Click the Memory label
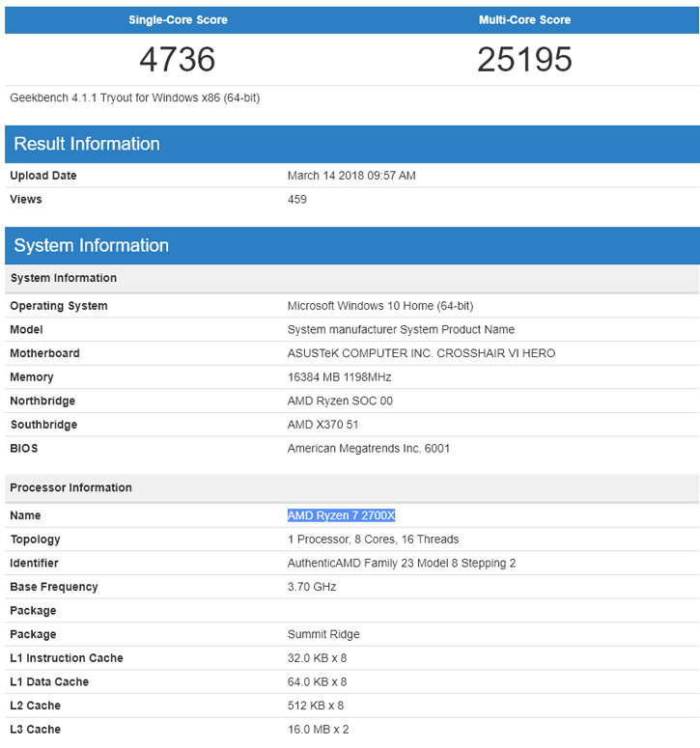 [32, 377]
